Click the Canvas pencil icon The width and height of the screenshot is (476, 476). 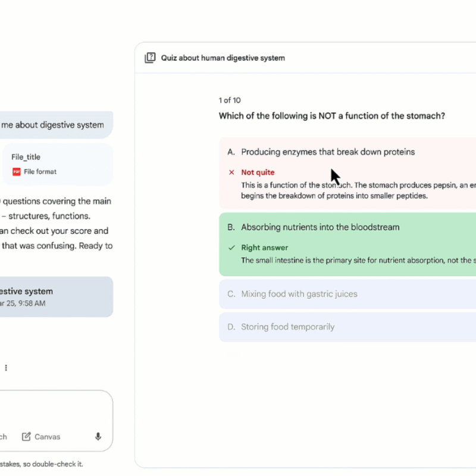point(26,437)
